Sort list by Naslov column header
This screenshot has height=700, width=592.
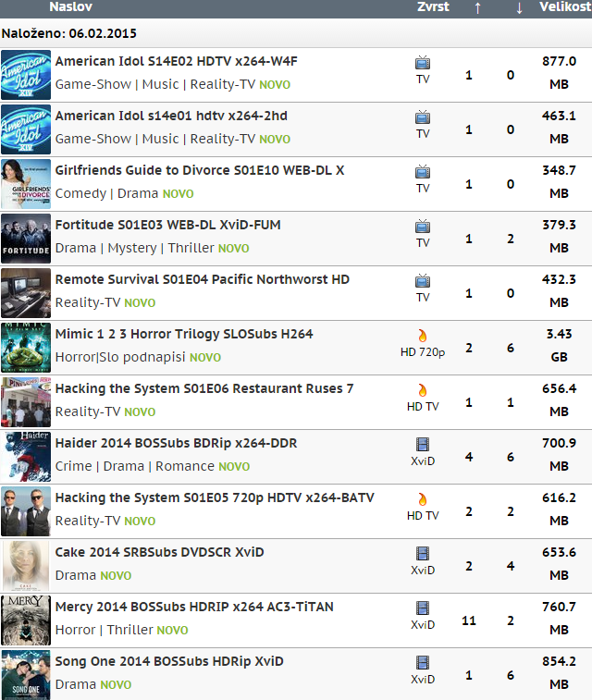coord(70,6)
